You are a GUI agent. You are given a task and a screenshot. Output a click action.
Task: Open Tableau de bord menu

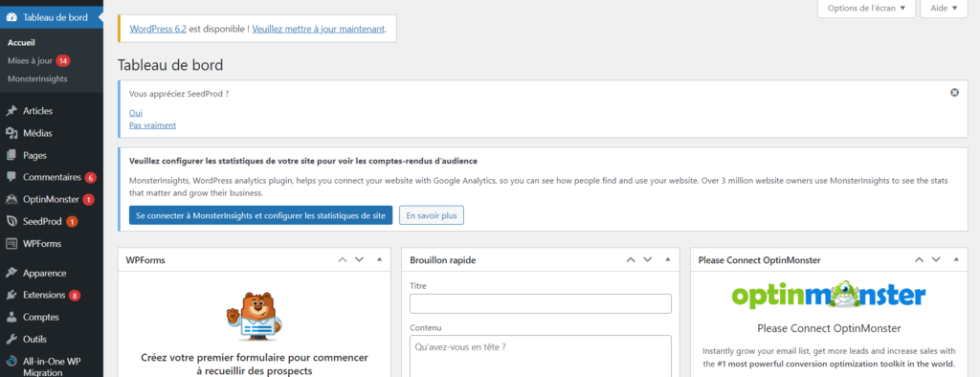click(x=52, y=17)
